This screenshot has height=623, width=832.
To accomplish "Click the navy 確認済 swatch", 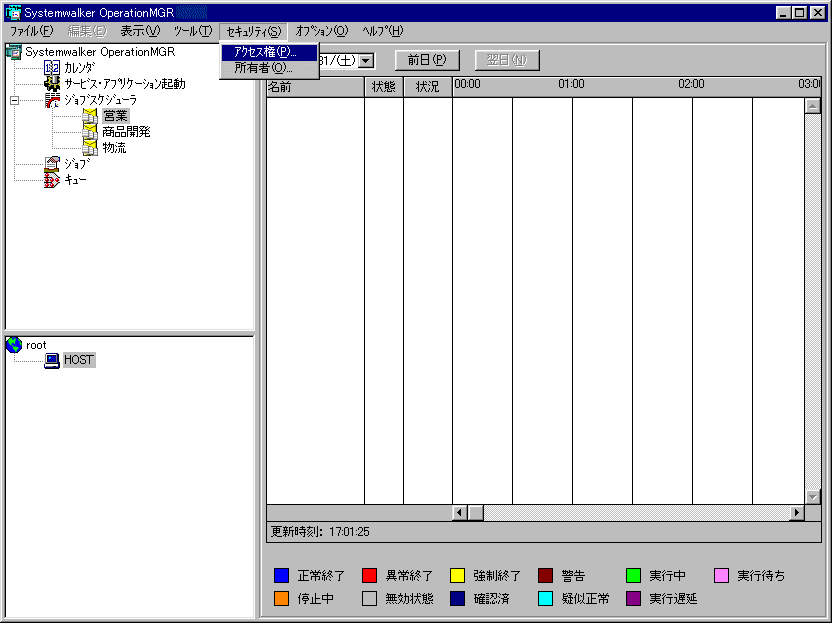I will tap(457, 599).
